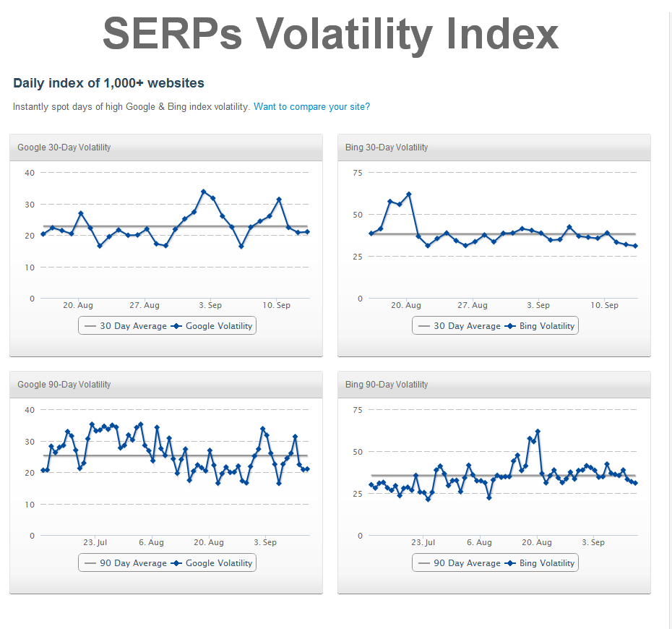Click the SERPs Volatility Index page title

point(330,33)
